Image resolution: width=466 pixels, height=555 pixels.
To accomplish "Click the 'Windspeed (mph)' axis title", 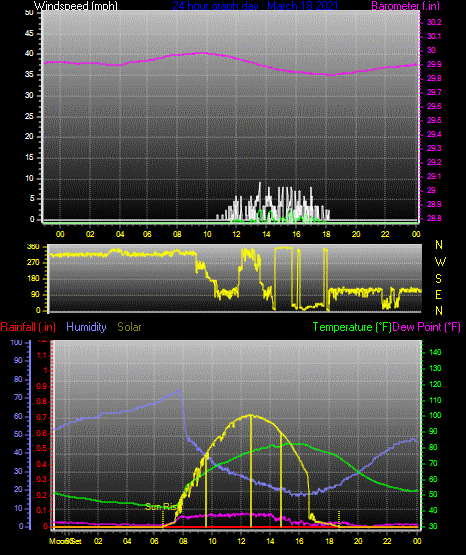I will [76, 6].
